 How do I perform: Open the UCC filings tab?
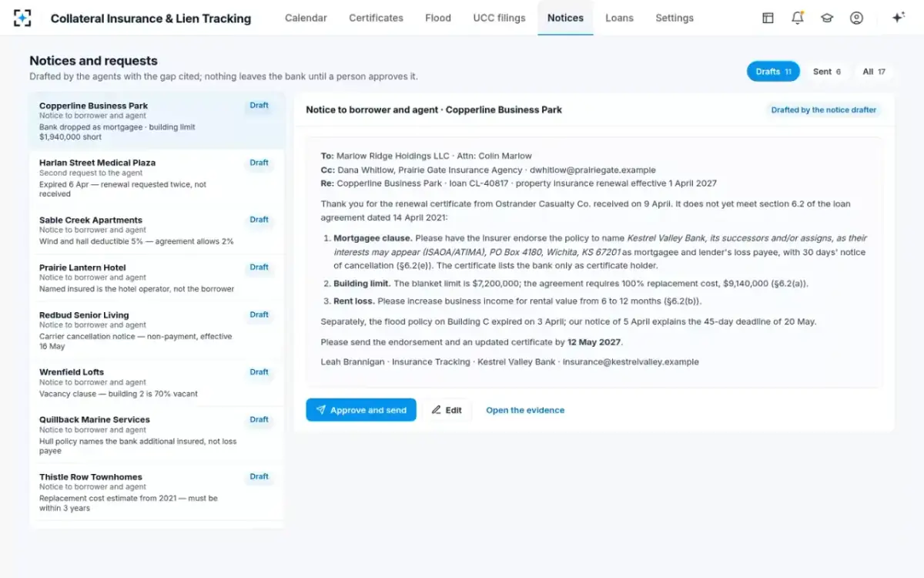pos(499,18)
